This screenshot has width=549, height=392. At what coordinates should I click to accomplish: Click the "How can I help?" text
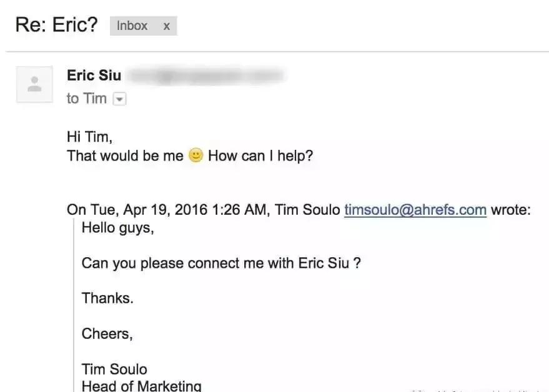pyautogui.click(x=260, y=155)
